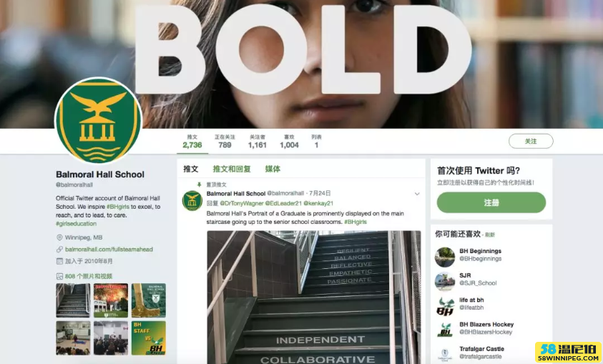603x364 pixels.
Task: Click the Balmoral Hall large profile crest
Action: tap(99, 120)
